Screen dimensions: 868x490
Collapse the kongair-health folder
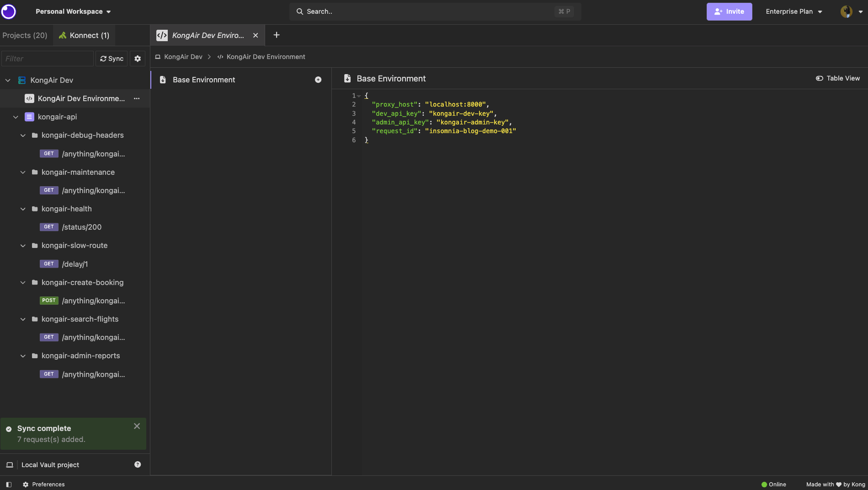pyautogui.click(x=23, y=209)
